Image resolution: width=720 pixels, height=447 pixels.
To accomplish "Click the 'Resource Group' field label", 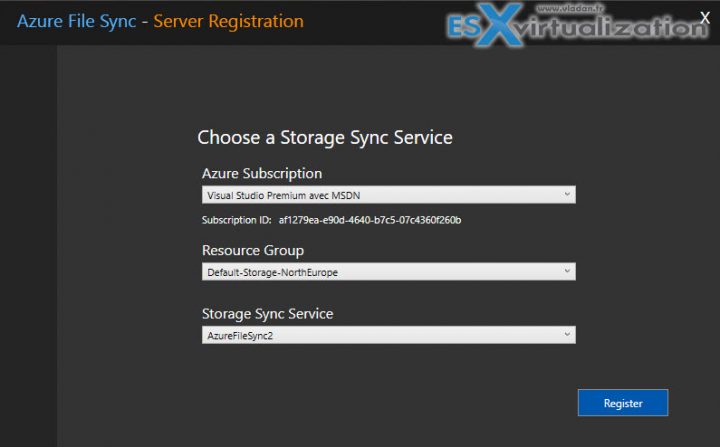I will (252, 250).
